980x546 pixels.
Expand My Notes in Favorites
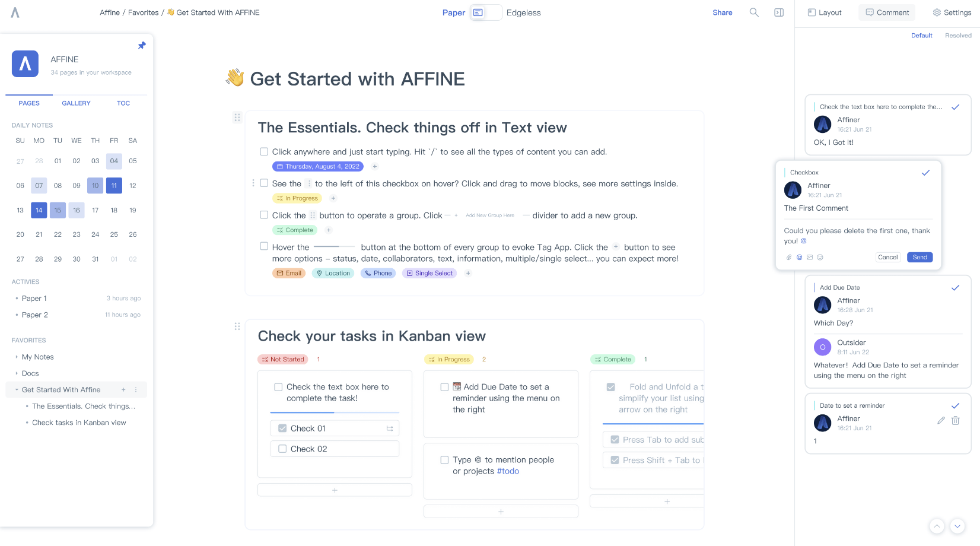(x=17, y=357)
